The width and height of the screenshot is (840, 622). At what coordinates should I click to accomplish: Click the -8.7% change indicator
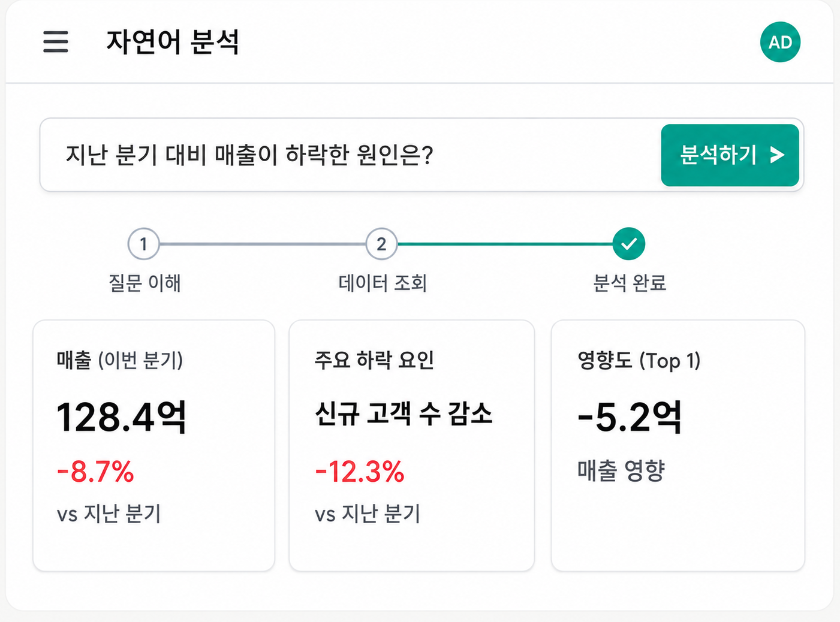95,472
